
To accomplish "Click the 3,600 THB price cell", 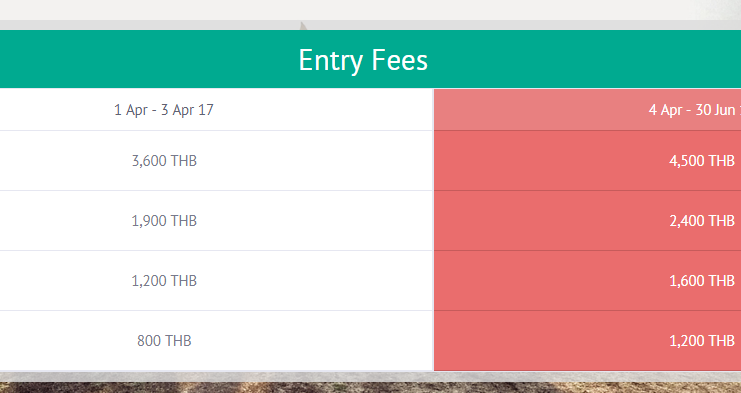I will pyautogui.click(x=164, y=161).
